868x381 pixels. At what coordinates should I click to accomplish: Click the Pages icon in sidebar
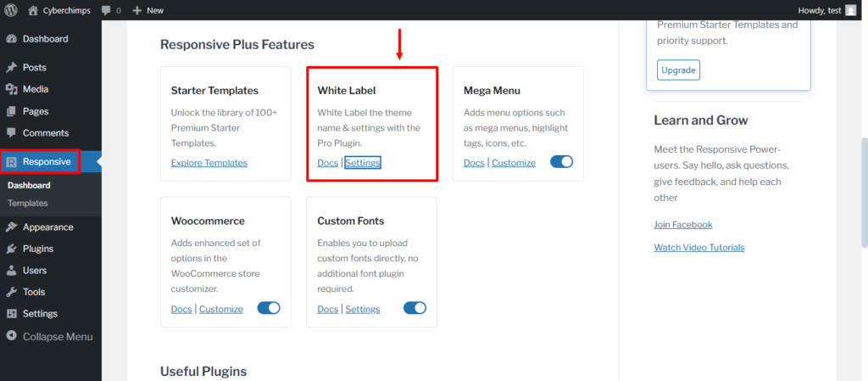click(x=11, y=111)
